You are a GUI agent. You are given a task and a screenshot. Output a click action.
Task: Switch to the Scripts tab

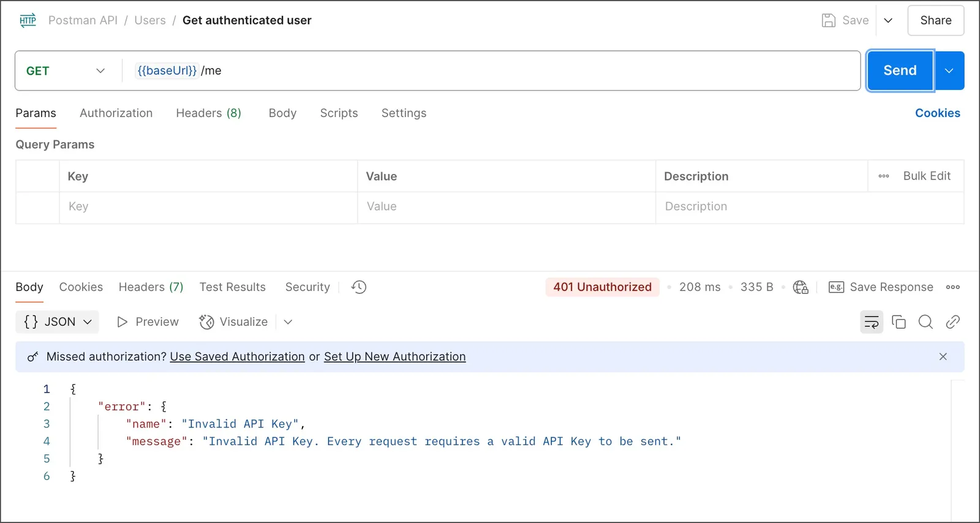pyautogui.click(x=339, y=113)
